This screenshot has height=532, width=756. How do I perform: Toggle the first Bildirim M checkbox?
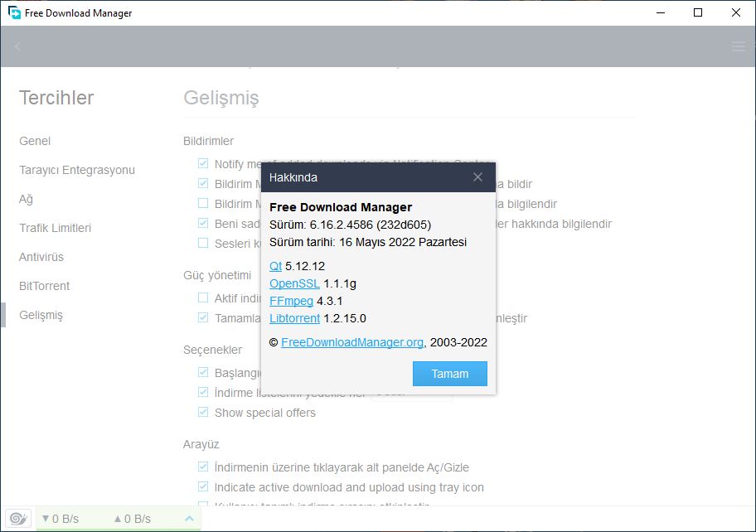coord(203,183)
